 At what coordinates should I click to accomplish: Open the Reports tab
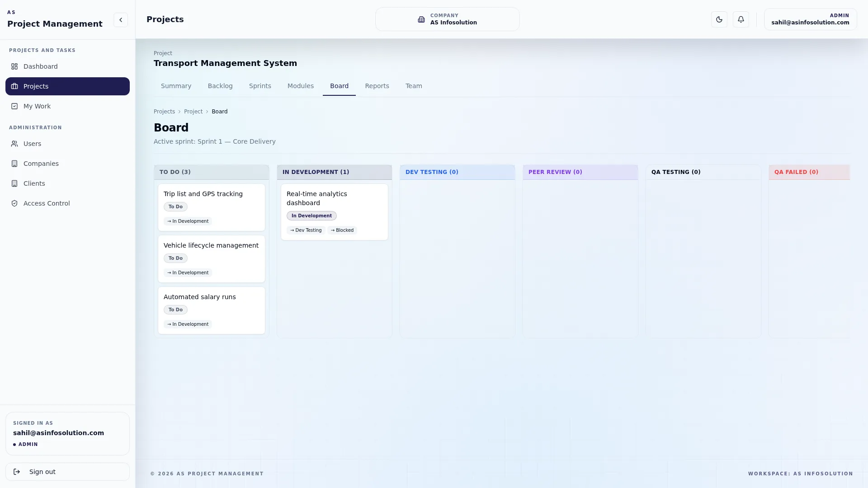377,86
